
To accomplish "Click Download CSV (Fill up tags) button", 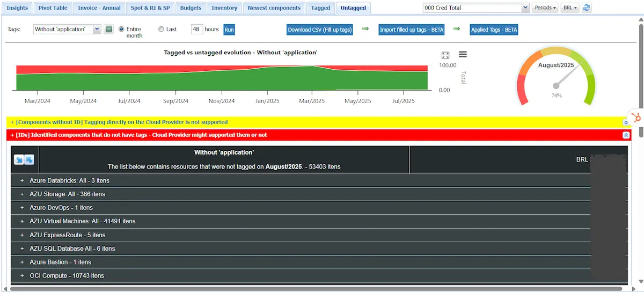I will (x=320, y=30).
